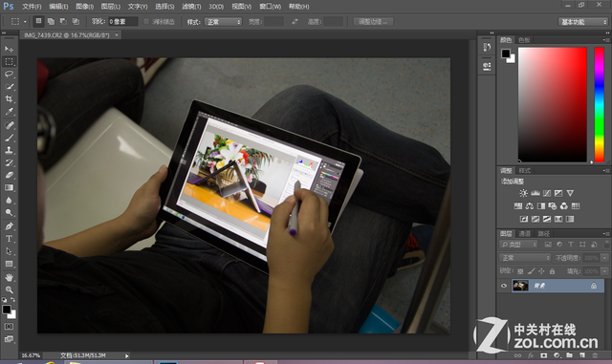This screenshot has height=364, width=612.
Task: Enable Add to selection mode
Action: (51, 21)
